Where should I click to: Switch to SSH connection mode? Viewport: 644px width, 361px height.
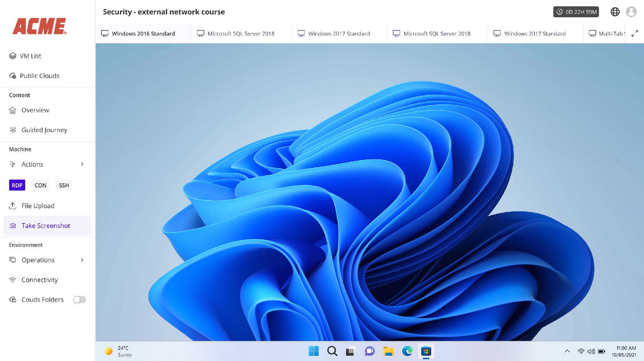click(64, 185)
